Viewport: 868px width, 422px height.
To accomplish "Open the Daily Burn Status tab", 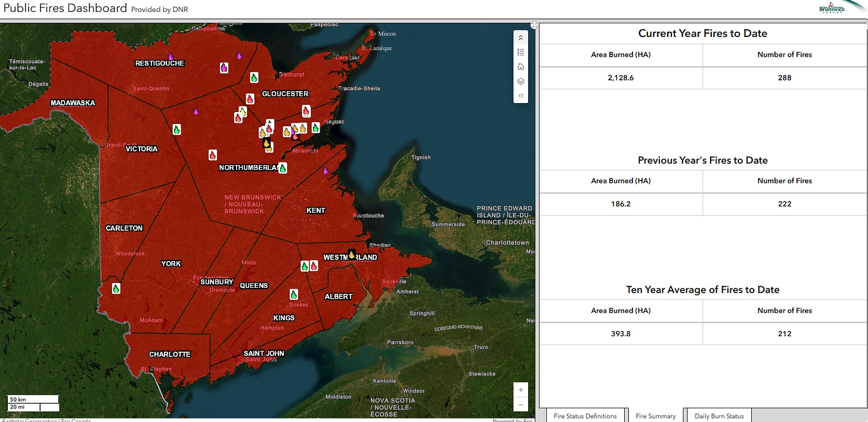I will pos(719,415).
